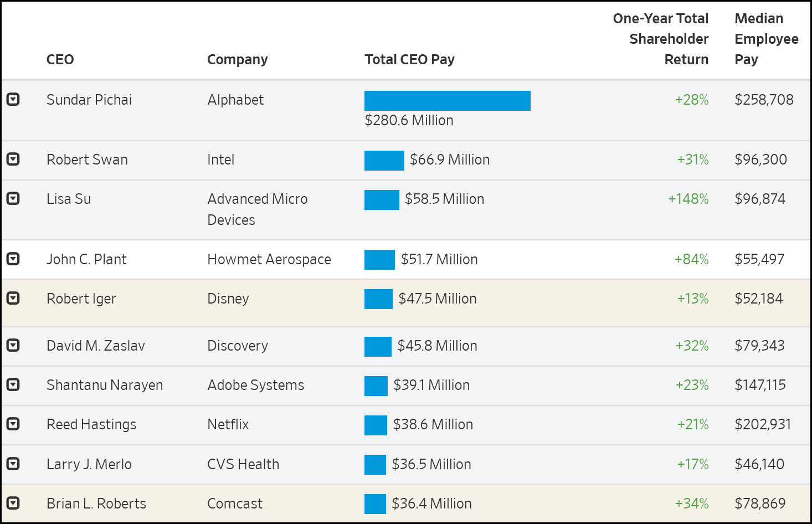Image resolution: width=812 pixels, height=524 pixels.
Task: Expand Reed Hastings row via arrow icon
Action: coord(13,424)
